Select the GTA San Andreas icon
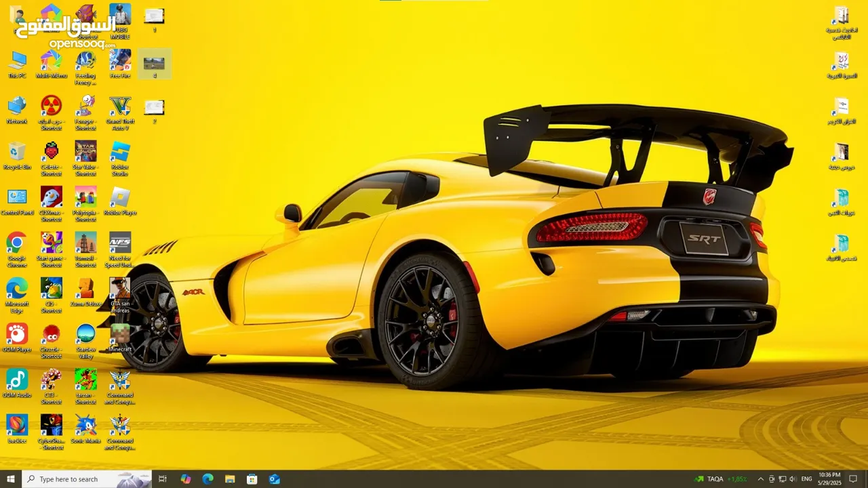 (x=120, y=296)
